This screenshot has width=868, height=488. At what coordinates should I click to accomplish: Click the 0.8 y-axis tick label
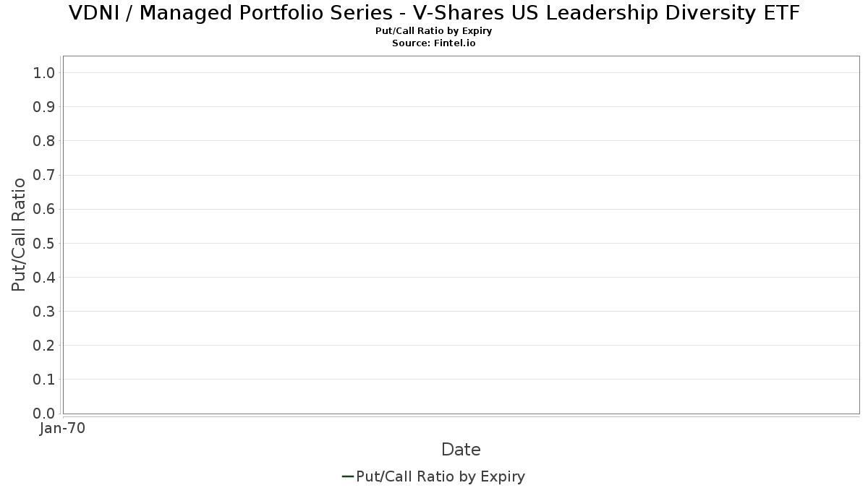tap(44, 140)
